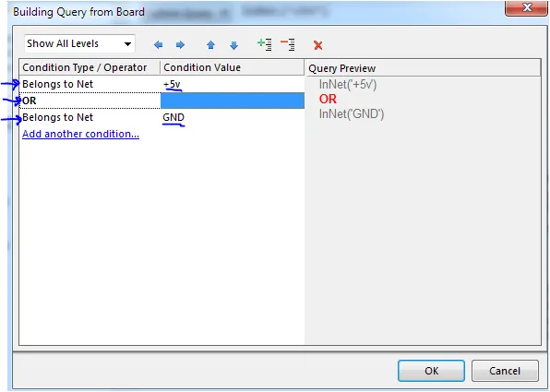
Task: Open the Show All Levels dropdown
Action: [x=79, y=44]
